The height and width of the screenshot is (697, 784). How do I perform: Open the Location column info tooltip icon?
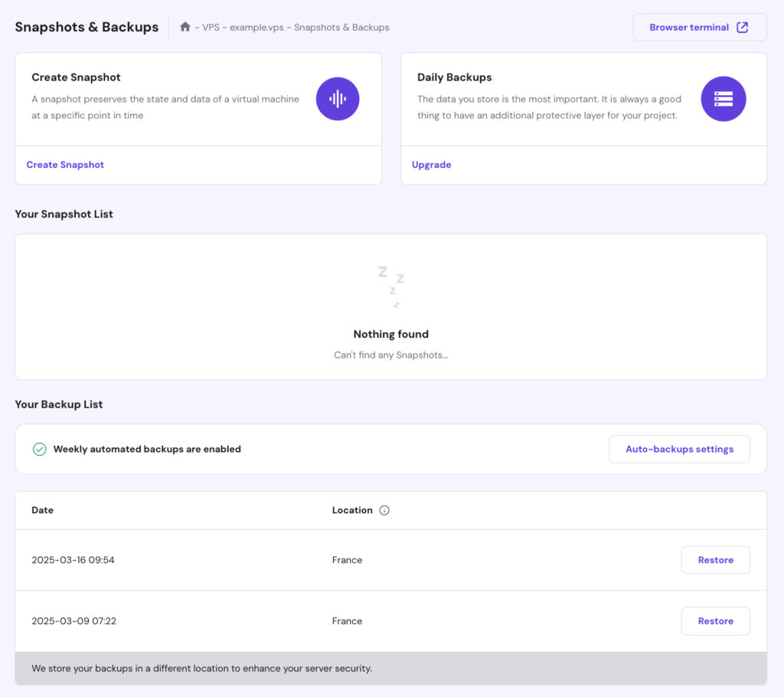tap(384, 510)
